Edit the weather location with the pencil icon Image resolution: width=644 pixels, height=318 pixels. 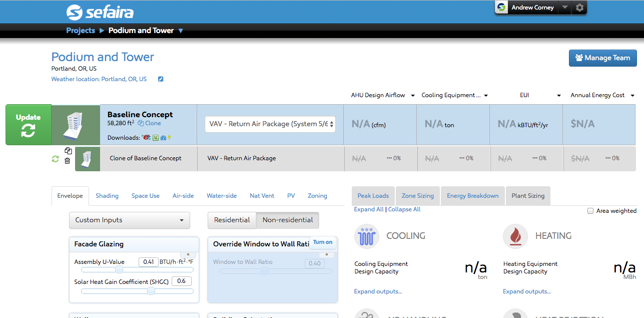coord(161,79)
